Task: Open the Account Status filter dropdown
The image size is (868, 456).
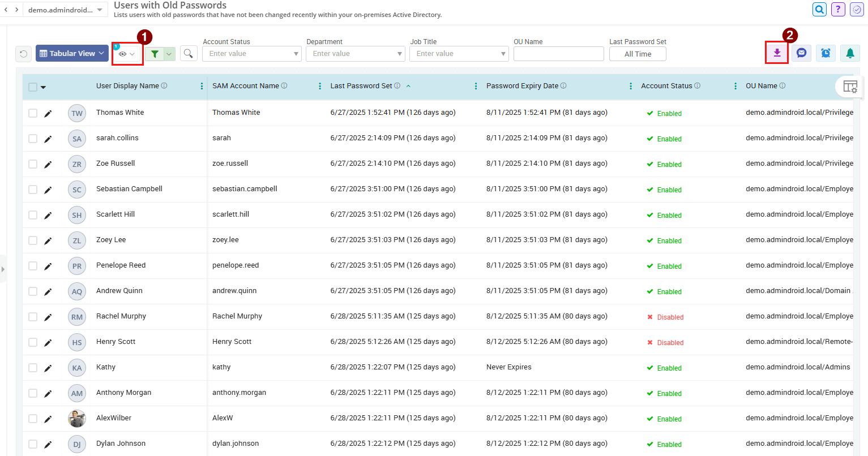Action: click(297, 53)
